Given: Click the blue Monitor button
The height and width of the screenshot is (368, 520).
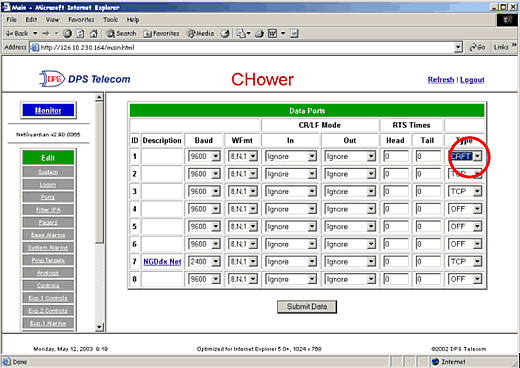Looking at the screenshot, I should [x=48, y=110].
